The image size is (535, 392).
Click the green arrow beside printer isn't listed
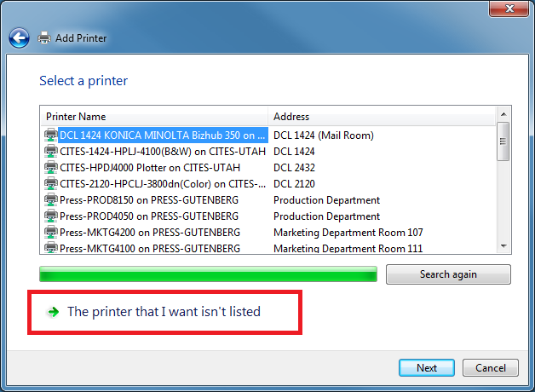[54, 312]
